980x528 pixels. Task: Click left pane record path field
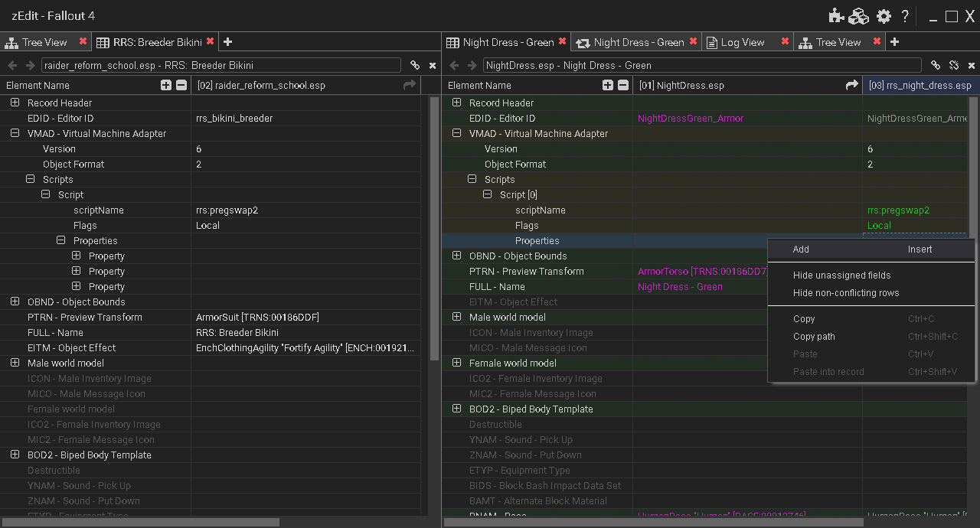point(220,66)
